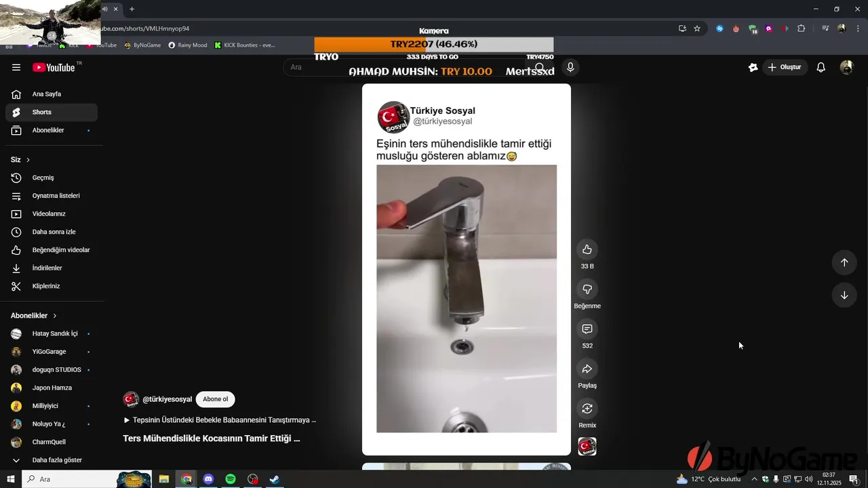This screenshot has height=488, width=868.
Task: Dislike the short via Beğenme icon
Action: (x=587, y=289)
